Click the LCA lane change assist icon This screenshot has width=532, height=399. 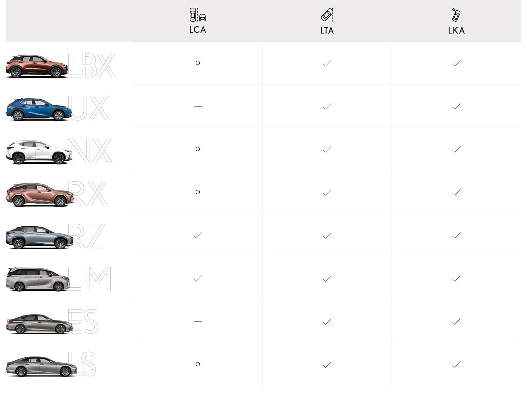(198, 15)
